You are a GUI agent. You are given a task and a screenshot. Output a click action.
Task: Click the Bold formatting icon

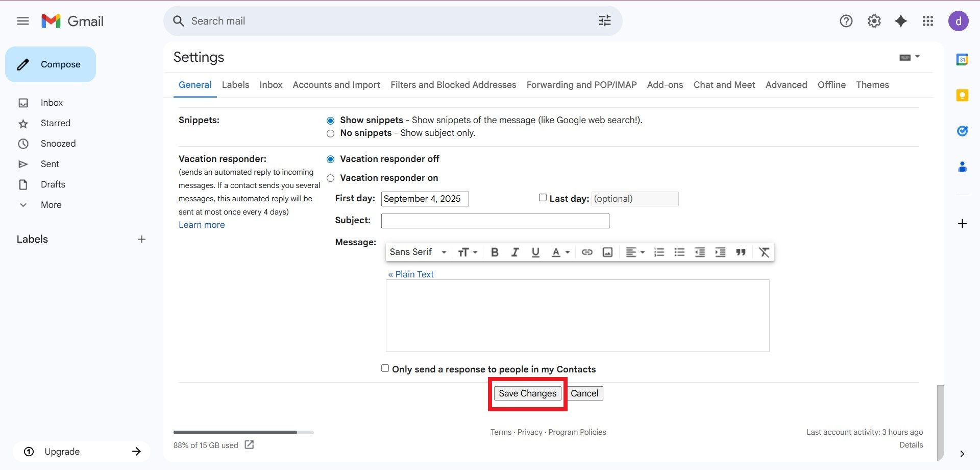point(494,252)
